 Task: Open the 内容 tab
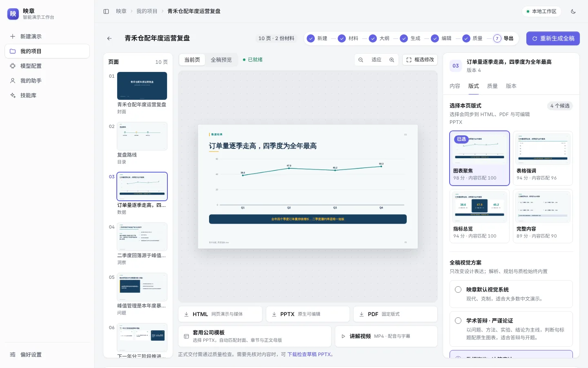click(x=455, y=86)
